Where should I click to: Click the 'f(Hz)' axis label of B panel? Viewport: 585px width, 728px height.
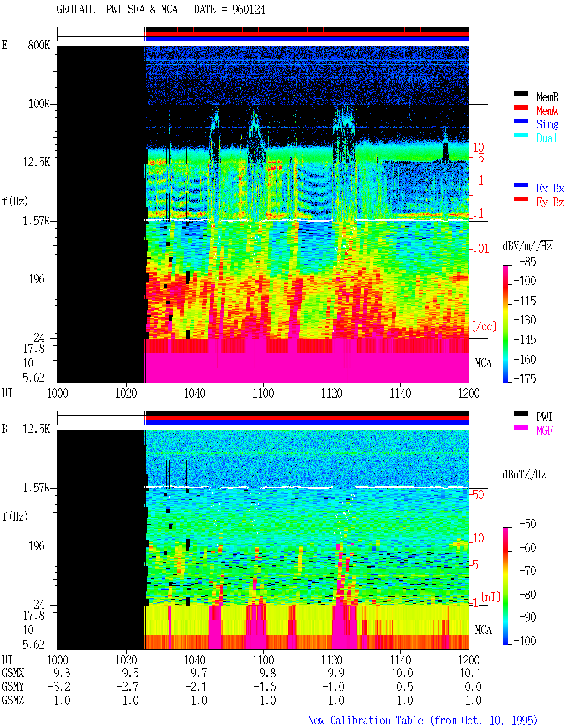[x=15, y=516]
